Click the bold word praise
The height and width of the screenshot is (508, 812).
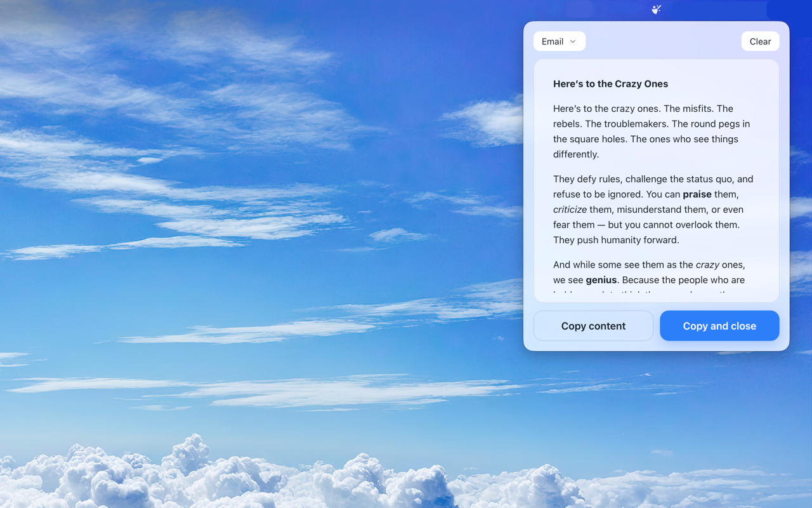point(697,194)
